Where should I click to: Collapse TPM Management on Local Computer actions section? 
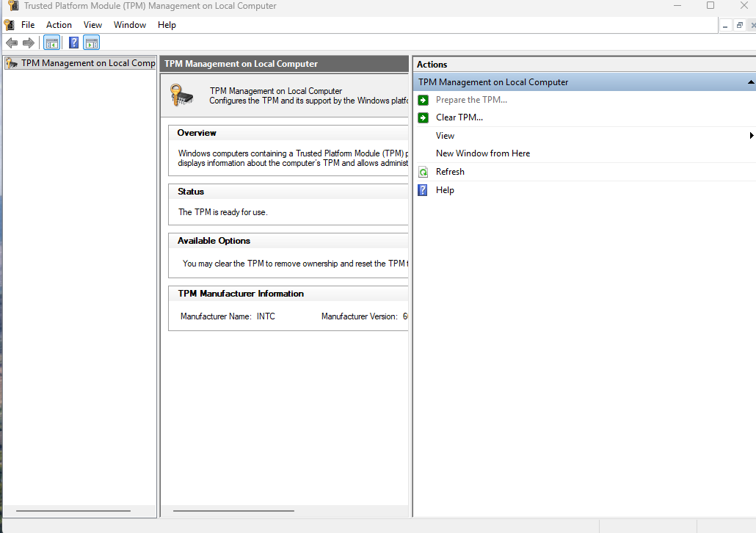[751, 82]
